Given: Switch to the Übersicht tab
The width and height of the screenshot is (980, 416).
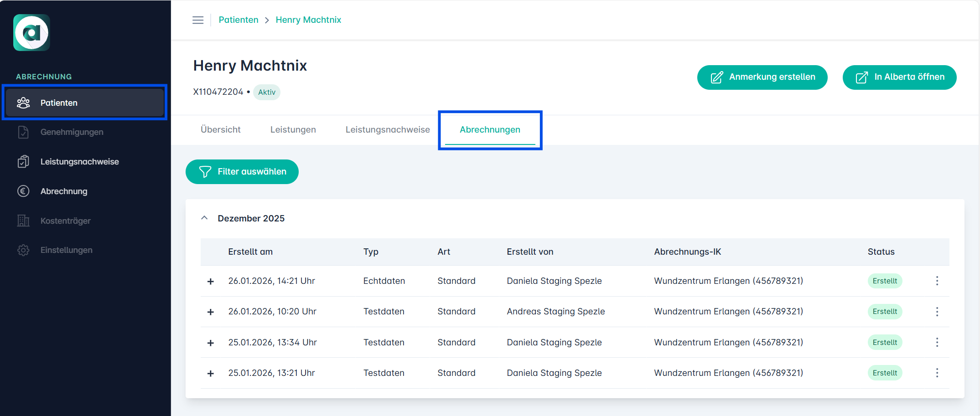Looking at the screenshot, I should pyautogui.click(x=220, y=130).
